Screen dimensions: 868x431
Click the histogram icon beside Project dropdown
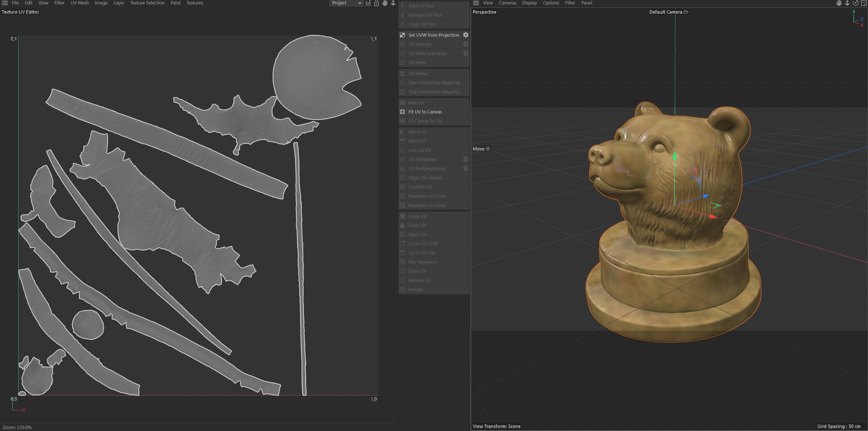(368, 3)
